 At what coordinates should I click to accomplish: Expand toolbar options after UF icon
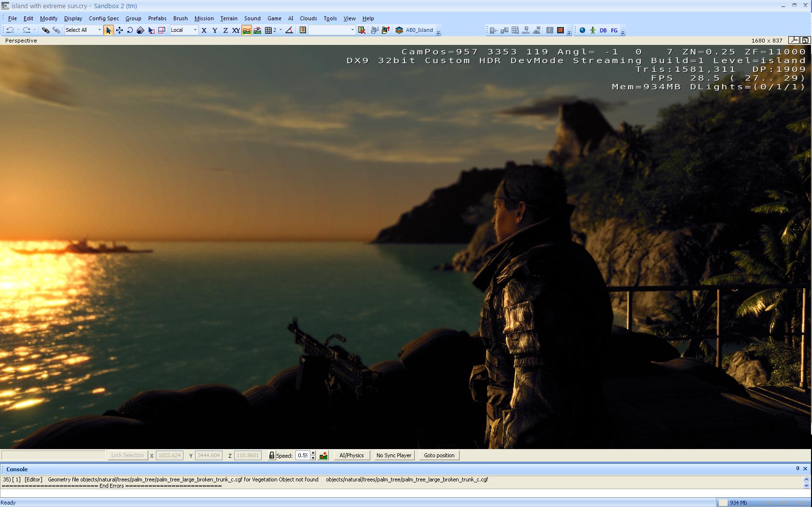click(x=569, y=32)
